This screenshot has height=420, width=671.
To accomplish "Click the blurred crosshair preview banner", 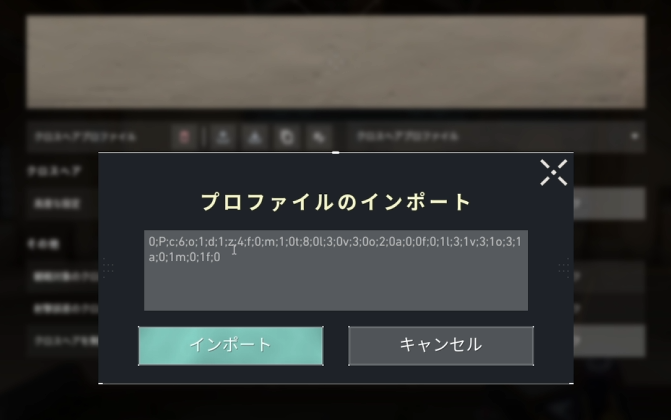I will point(336,62).
